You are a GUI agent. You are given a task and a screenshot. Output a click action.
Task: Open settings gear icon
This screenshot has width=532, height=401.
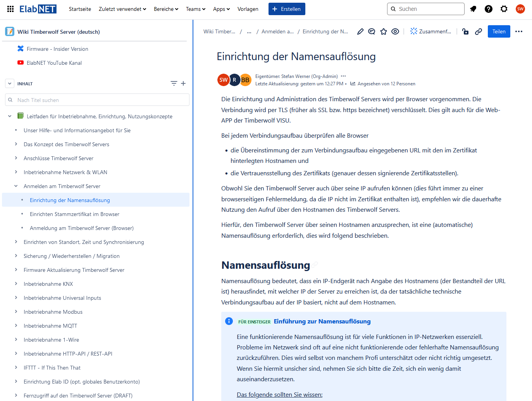[x=504, y=9]
